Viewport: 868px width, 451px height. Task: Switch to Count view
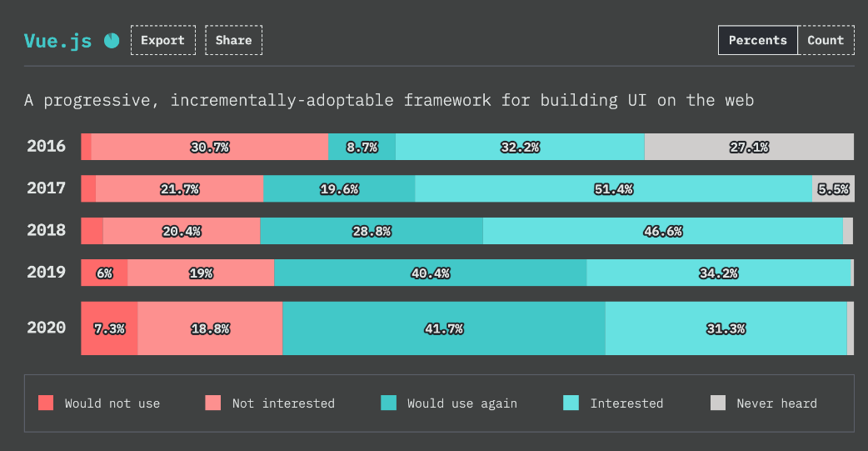825,40
